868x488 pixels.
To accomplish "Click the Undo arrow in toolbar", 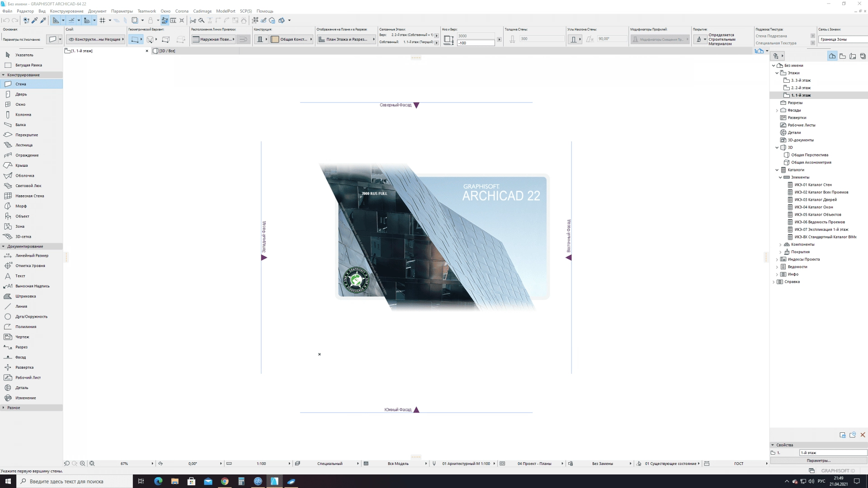I will pos(6,20).
